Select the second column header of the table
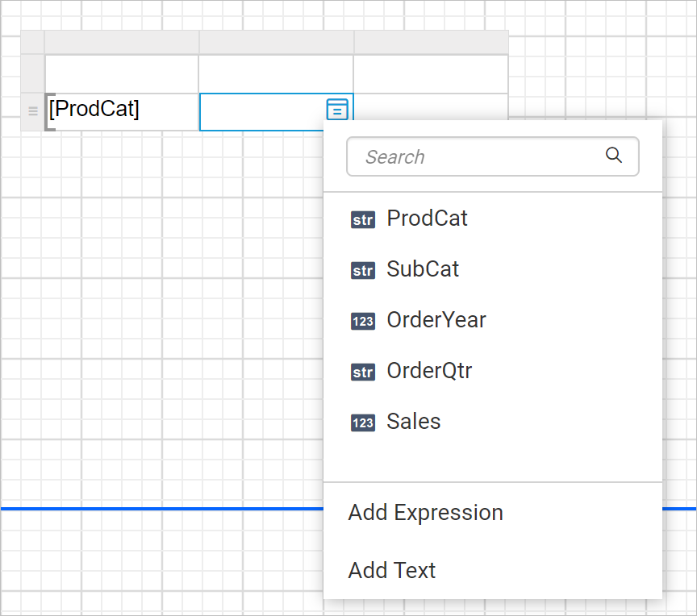Image resolution: width=697 pixels, height=616 pixels. tap(276, 42)
